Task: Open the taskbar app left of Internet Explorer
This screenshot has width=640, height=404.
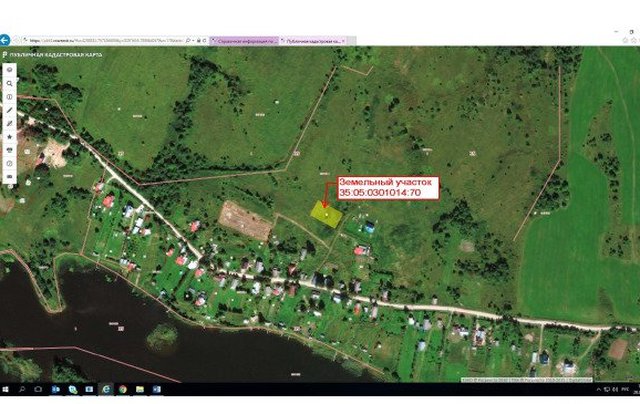Action: (x=89, y=389)
